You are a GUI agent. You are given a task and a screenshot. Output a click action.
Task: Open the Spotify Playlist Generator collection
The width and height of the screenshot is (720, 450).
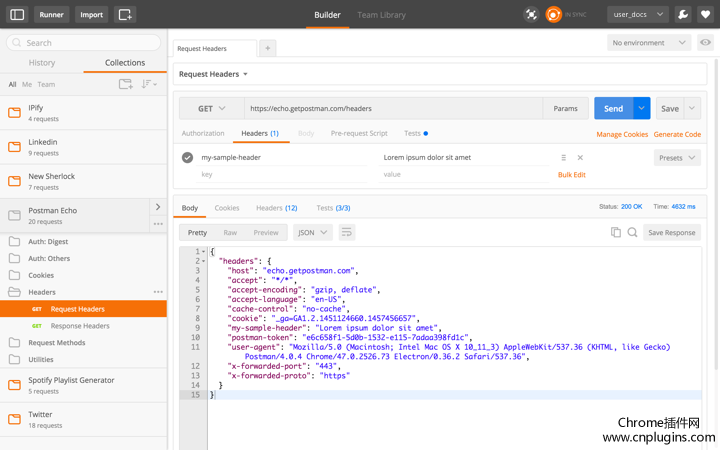(x=83, y=385)
